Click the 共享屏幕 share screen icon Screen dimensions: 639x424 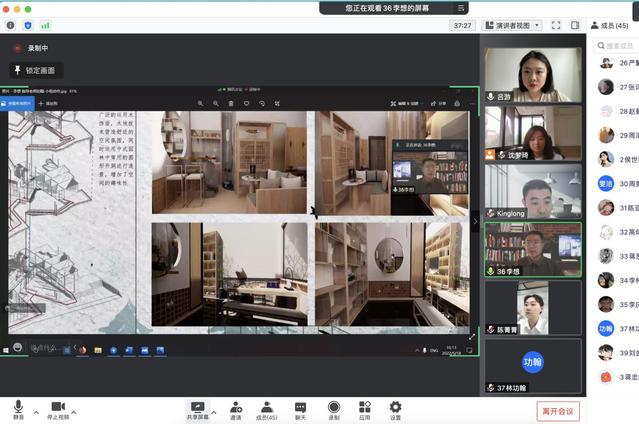197,406
